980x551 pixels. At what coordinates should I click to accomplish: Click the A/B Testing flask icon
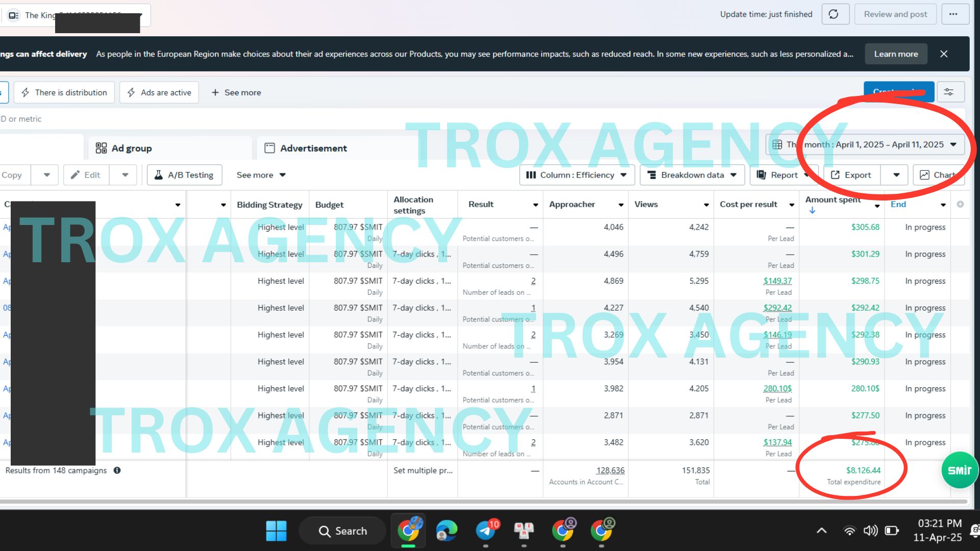click(x=159, y=175)
